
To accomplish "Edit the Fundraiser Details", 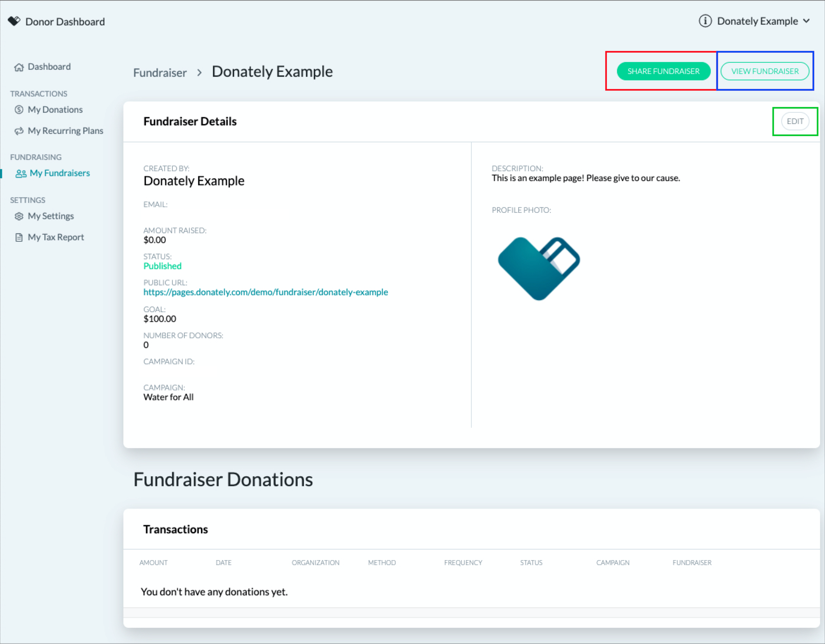I will (795, 121).
